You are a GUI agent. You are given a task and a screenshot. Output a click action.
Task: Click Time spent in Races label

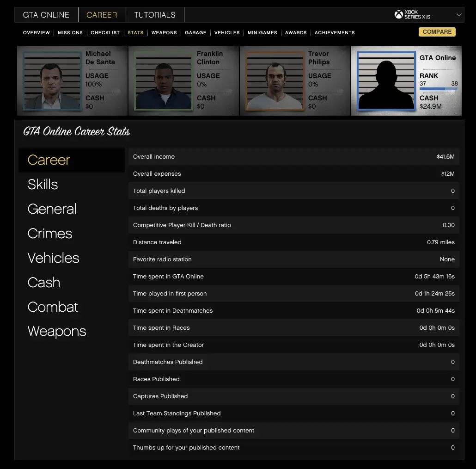[161, 328]
